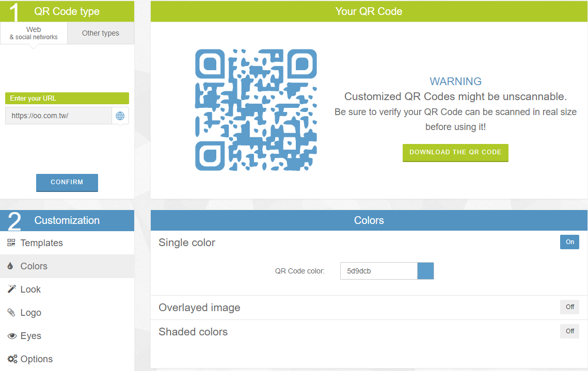Click the Colors droplet icon
The width and height of the screenshot is (588, 371).
pos(10,266)
